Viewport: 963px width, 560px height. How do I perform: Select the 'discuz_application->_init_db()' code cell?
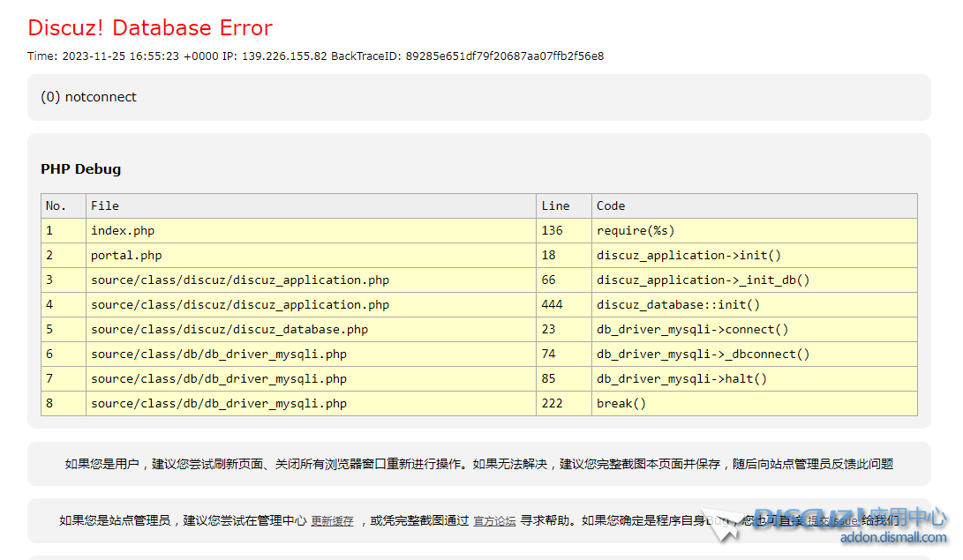pyautogui.click(x=754, y=280)
